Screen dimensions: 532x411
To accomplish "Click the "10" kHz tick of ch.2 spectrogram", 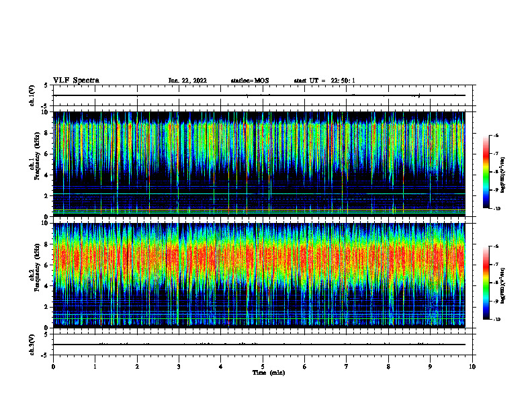I will pyautogui.click(x=45, y=224).
